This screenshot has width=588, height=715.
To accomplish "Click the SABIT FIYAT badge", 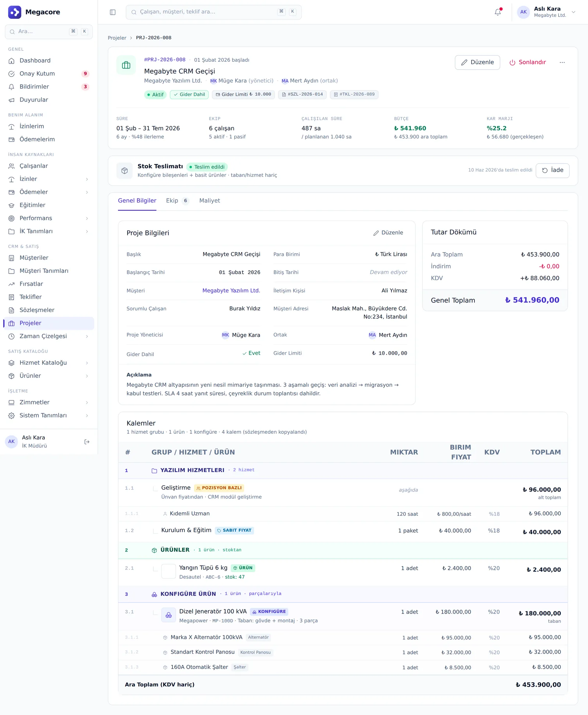I will tap(234, 531).
